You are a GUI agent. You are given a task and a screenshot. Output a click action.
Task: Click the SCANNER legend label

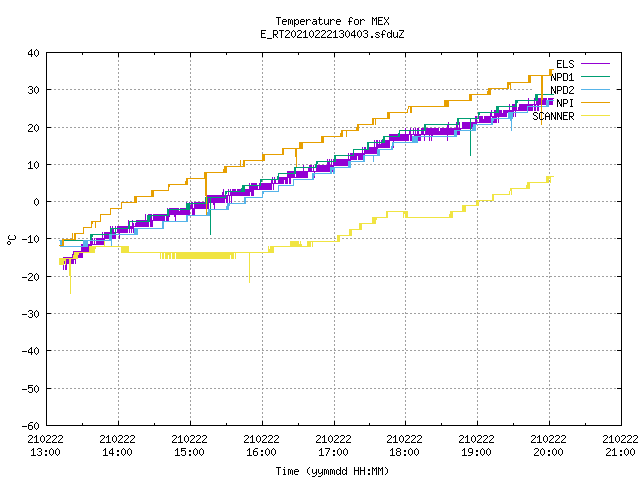553,116
